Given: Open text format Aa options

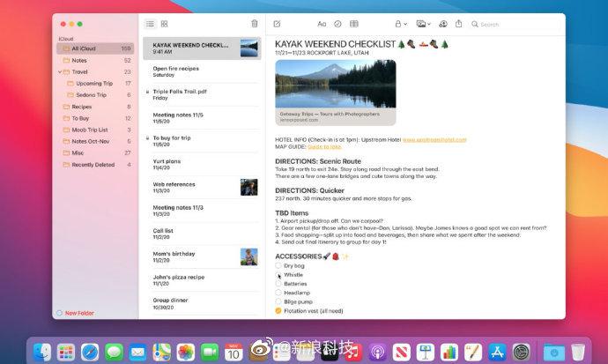Looking at the screenshot, I should (x=322, y=24).
